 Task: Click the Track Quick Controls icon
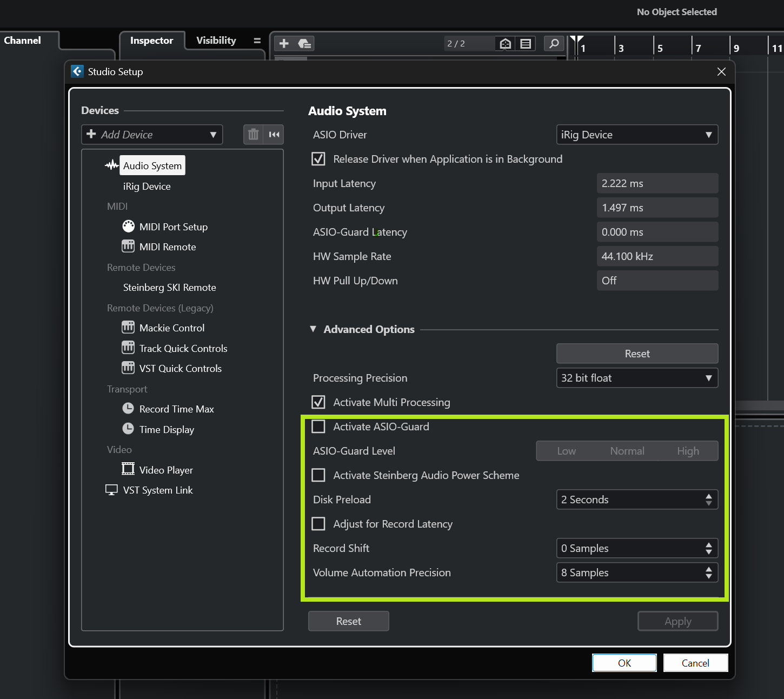[x=128, y=348]
